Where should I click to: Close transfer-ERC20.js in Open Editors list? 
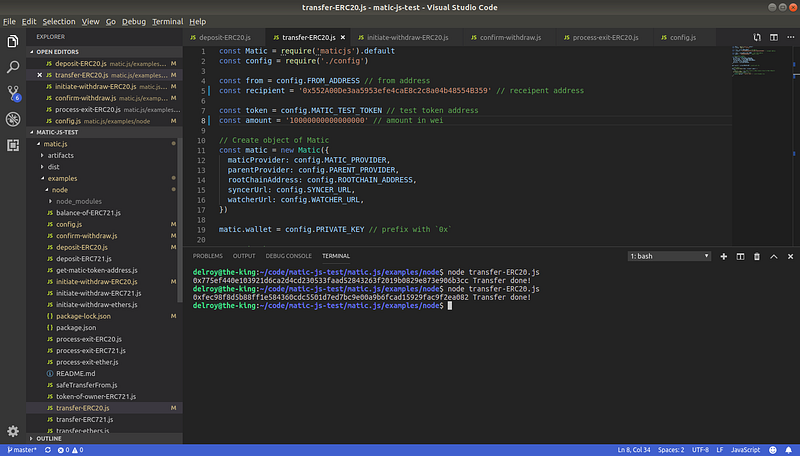point(40,75)
